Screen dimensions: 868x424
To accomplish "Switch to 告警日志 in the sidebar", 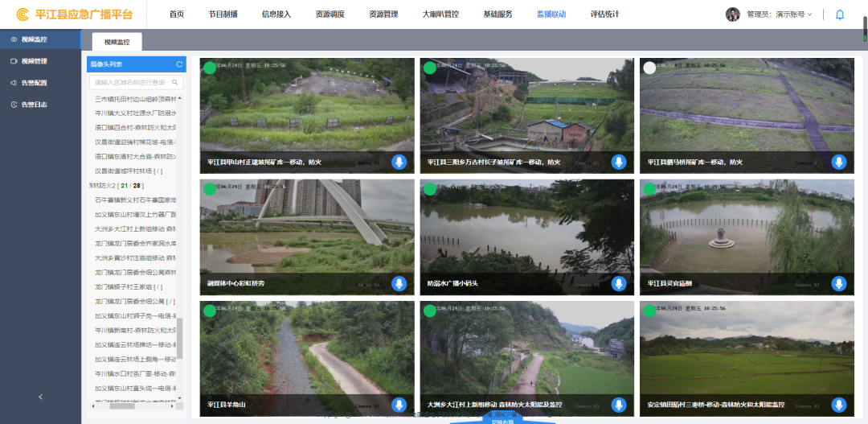I will pos(34,105).
